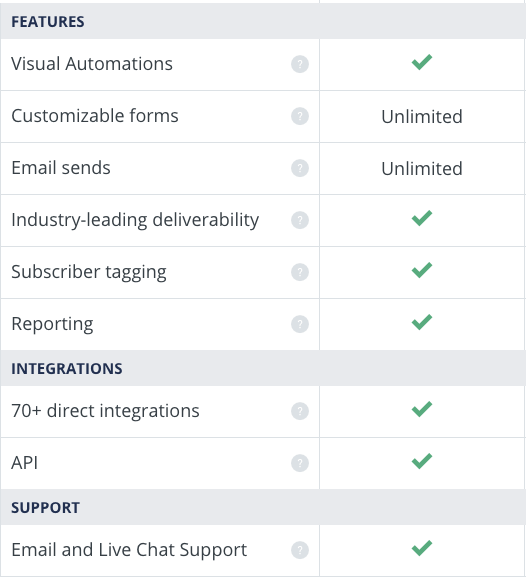Click the Unlimited value for Customizable forms
Viewport: 526px width, 577px height.
[422, 117]
